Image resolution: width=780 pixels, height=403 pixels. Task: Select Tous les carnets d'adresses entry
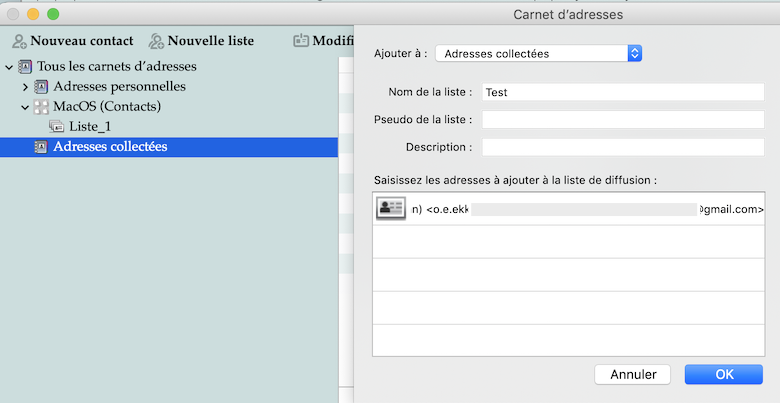pos(116,66)
